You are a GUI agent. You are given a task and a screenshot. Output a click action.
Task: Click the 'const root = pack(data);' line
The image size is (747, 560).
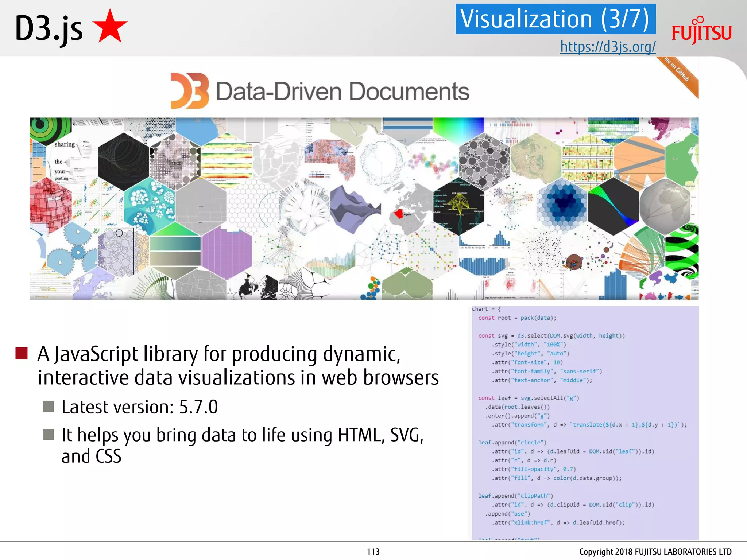coord(517,318)
